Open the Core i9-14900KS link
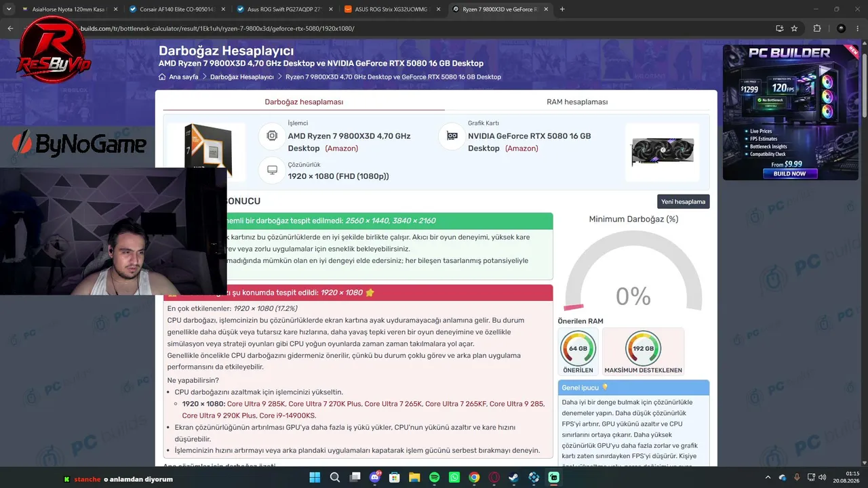868x488 pixels. click(x=288, y=415)
